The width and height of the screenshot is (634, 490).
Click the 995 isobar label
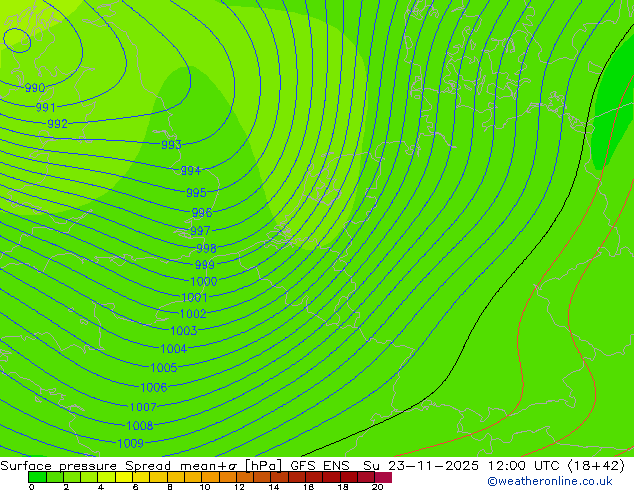coord(196,192)
